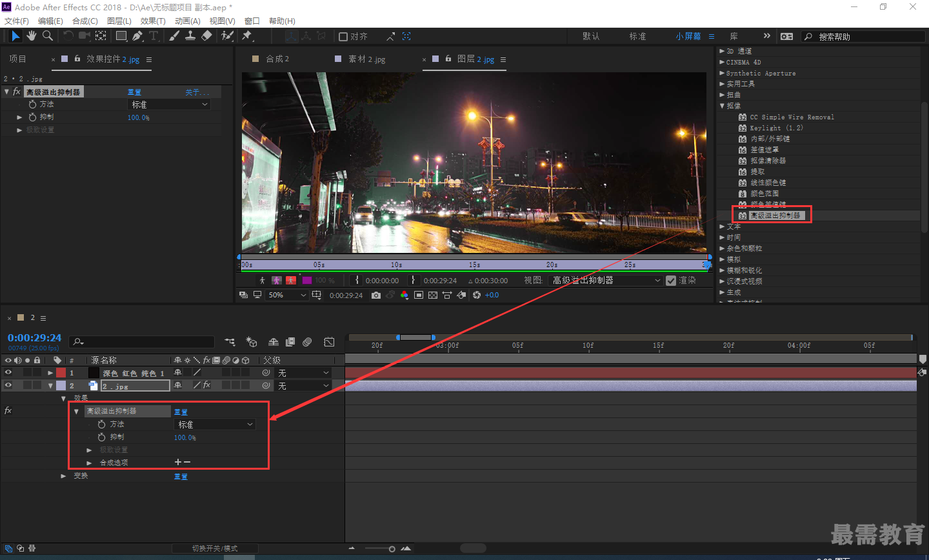This screenshot has height=560, width=929.
Task: Click the timeline layer search field
Action: pos(142,342)
